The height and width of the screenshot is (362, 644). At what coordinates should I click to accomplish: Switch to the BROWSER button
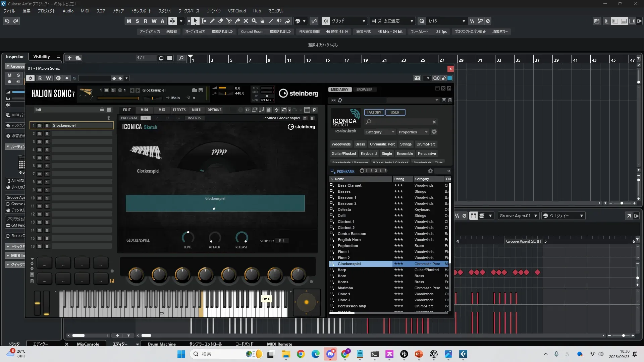pyautogui.click(x=364, y=89)
